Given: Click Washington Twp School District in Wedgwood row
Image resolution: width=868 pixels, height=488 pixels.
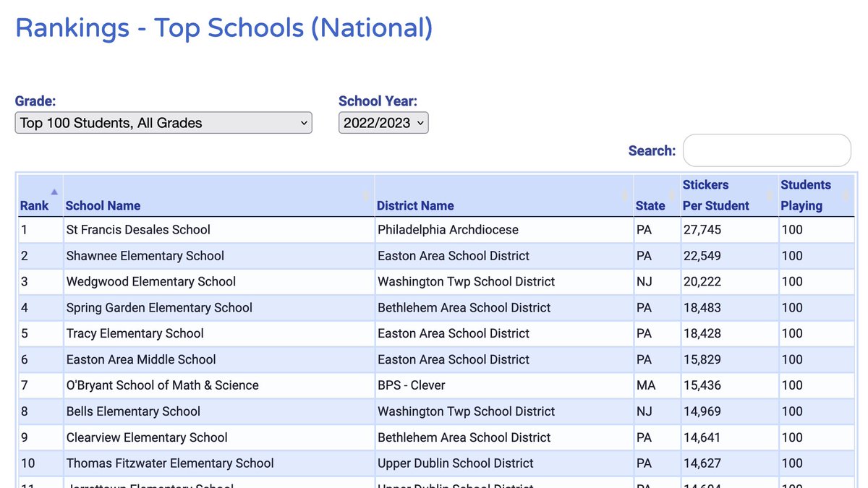Looking at the screenshot, I should pos(504,282).
